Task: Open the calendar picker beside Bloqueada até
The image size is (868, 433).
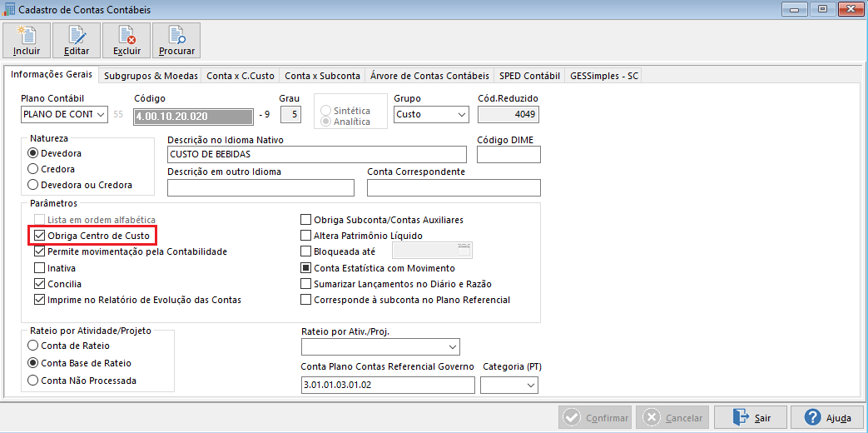Action: point(464,251)
